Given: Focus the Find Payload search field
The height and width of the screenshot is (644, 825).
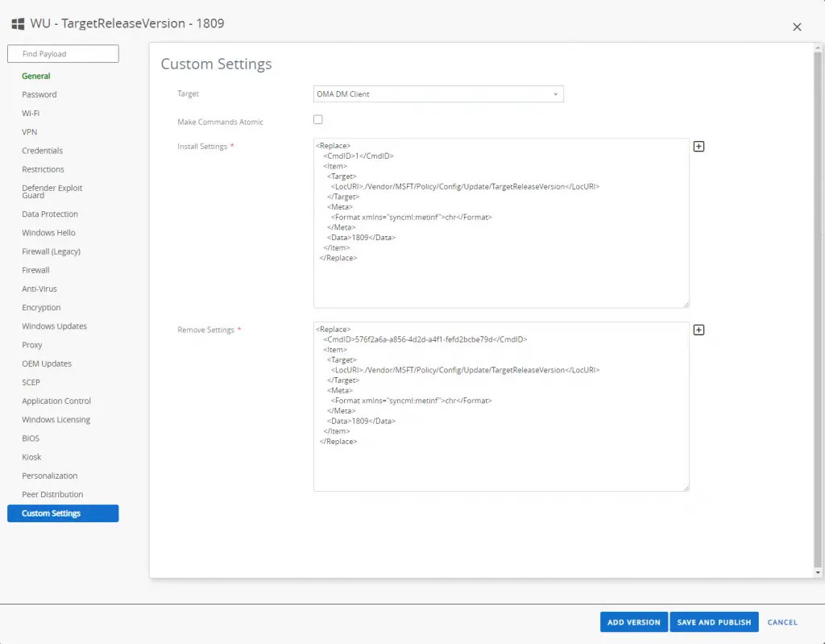Looking at the screenshot, I should 63,54.
